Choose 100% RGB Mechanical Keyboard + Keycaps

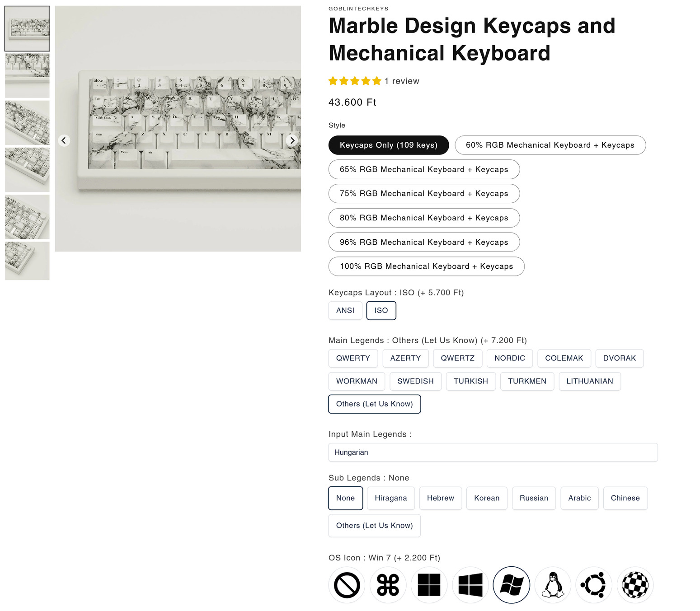(x=426, y=266)
